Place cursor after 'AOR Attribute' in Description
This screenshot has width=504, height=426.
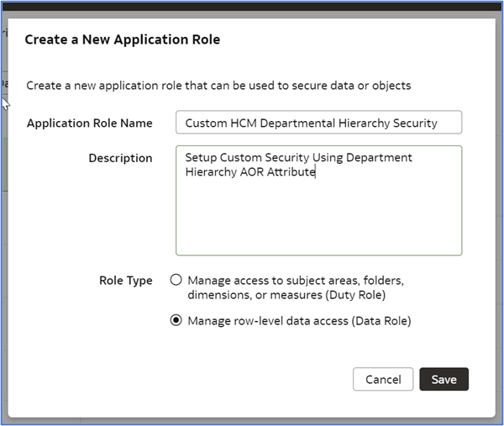click(316, 172)
